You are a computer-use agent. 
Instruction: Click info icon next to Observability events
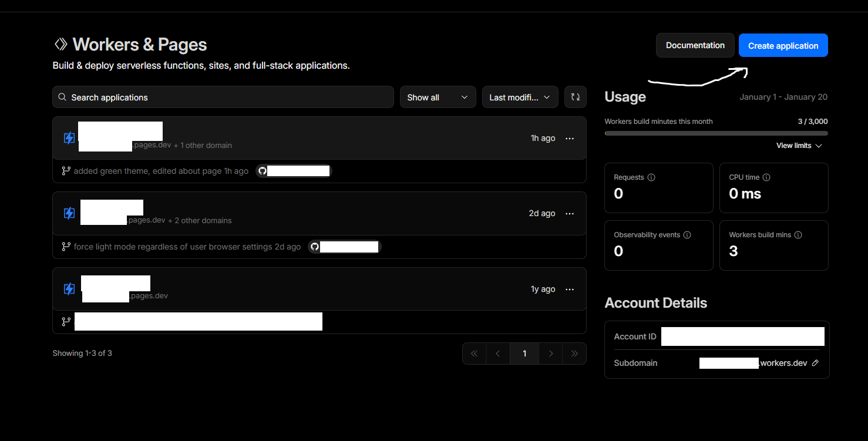coord(687,235)
